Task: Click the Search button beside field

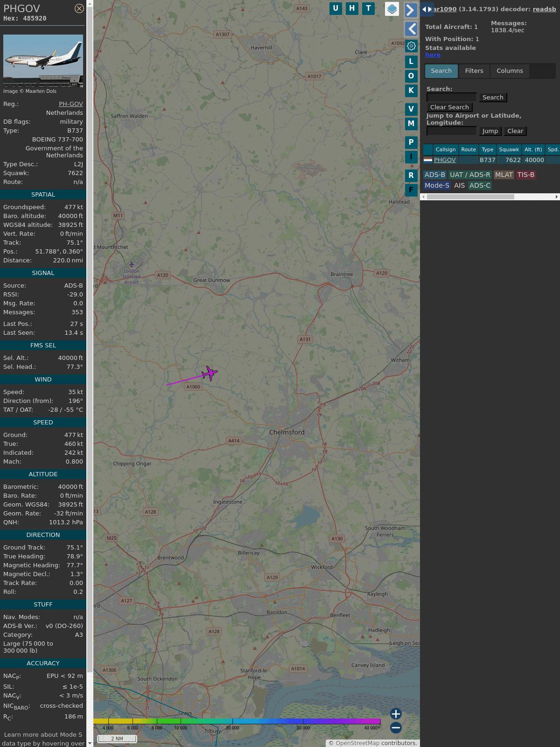Action: click(493, 98)
